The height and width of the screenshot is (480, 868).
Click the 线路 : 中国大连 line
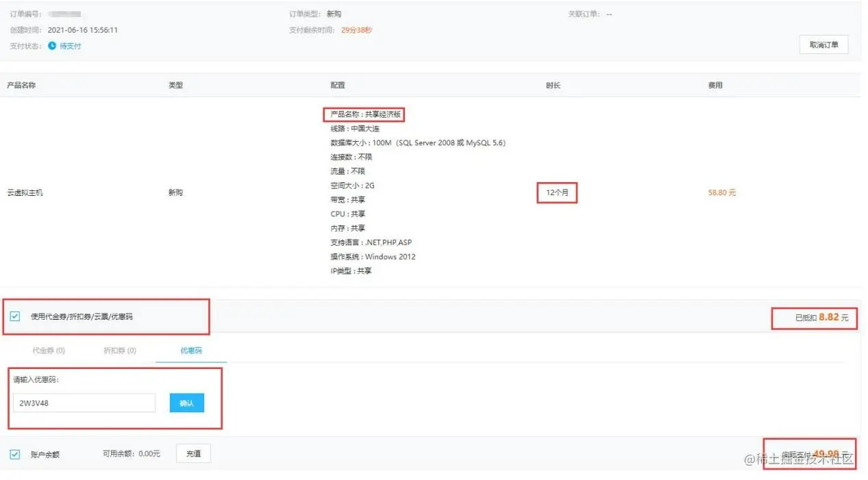355,129
